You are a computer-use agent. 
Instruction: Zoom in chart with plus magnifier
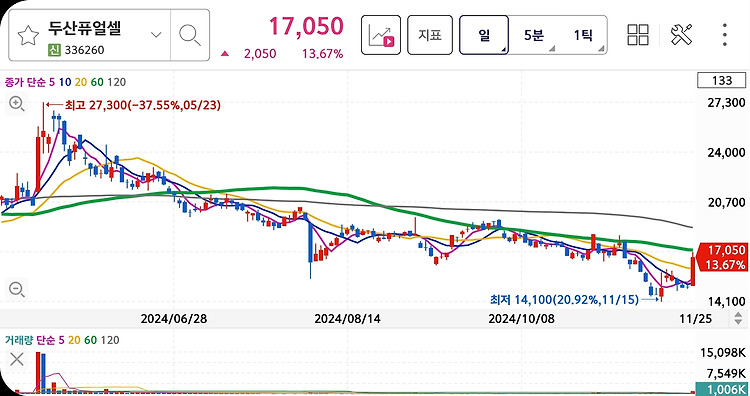tap(17, 103)
